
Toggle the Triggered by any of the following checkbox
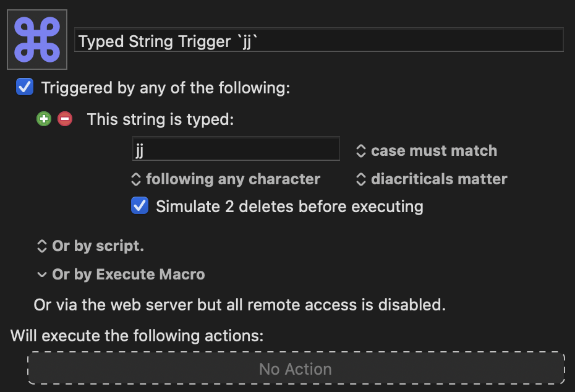coord(25,87)
